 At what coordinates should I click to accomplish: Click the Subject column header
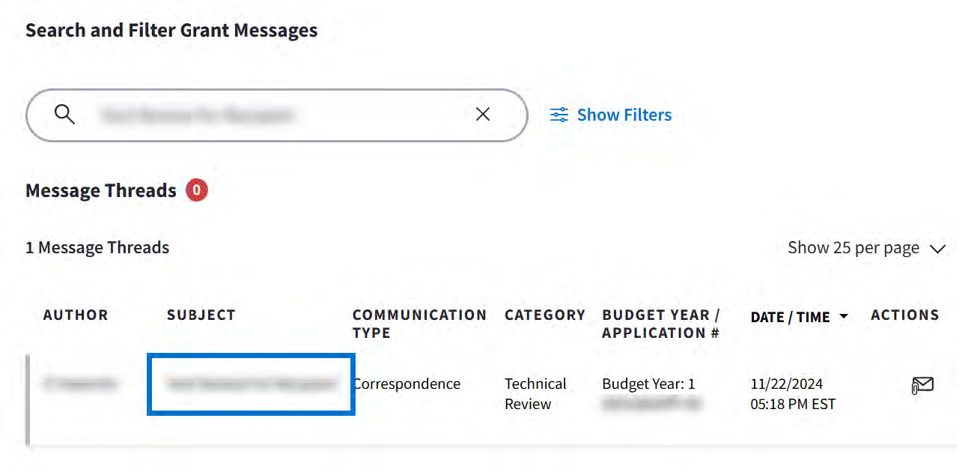coord(201,315)
